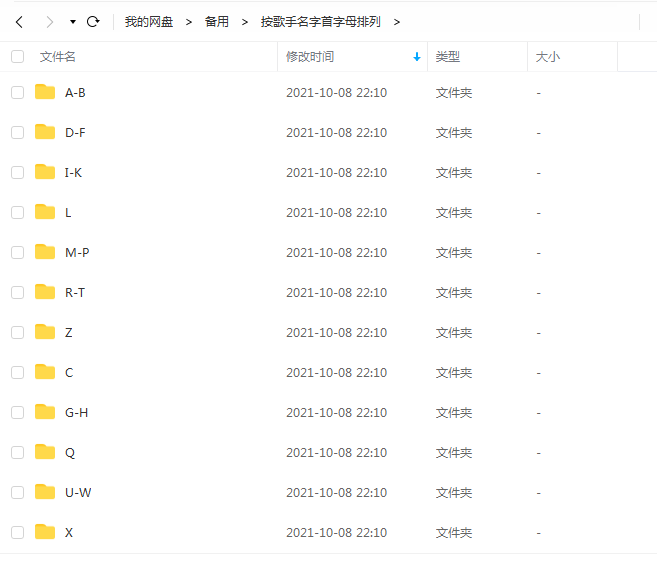Toggle the select-all checkbox in header

click(x=17, y=57)
